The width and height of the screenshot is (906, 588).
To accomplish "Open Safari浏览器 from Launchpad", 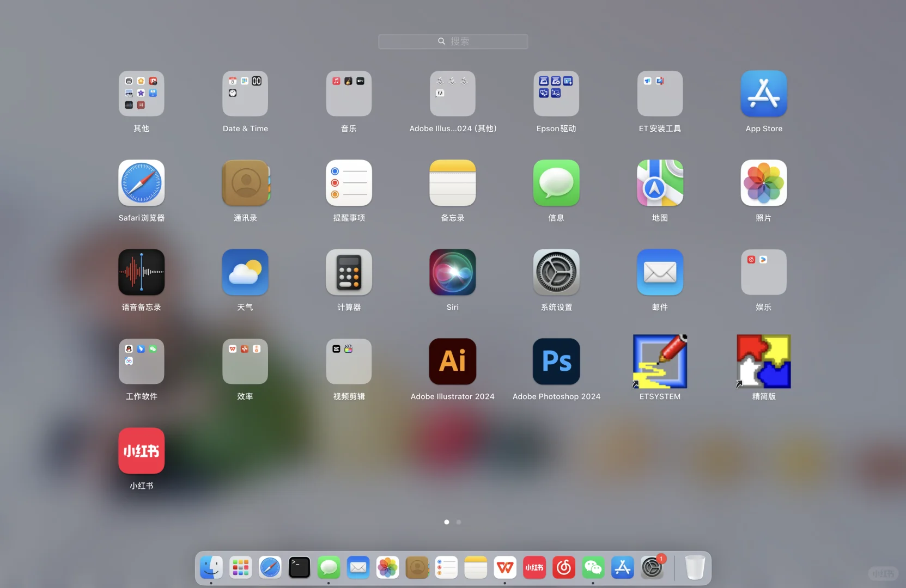I will (141, 183).
